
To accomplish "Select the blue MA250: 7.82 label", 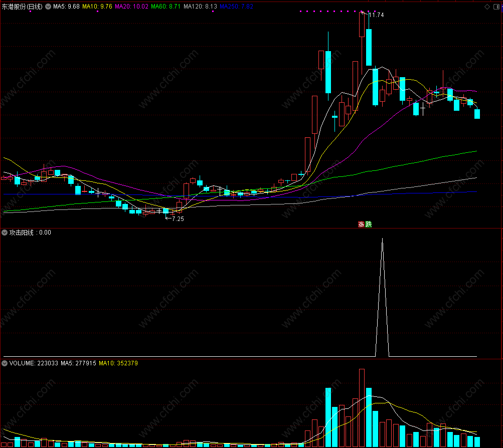I will coord(236,7).
